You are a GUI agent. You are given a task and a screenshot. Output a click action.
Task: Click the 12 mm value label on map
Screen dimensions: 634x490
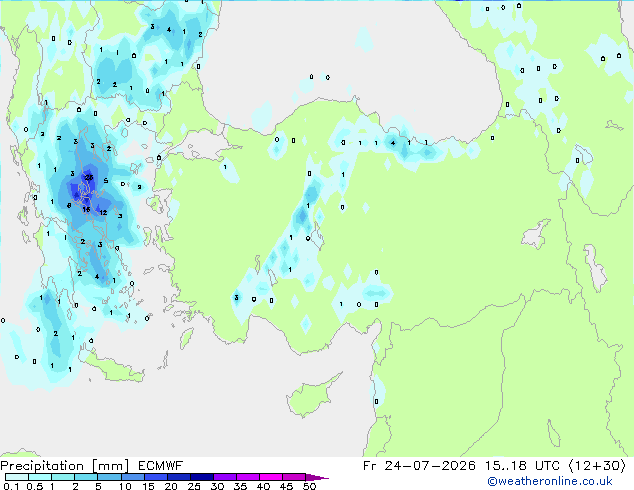[104, 212]
